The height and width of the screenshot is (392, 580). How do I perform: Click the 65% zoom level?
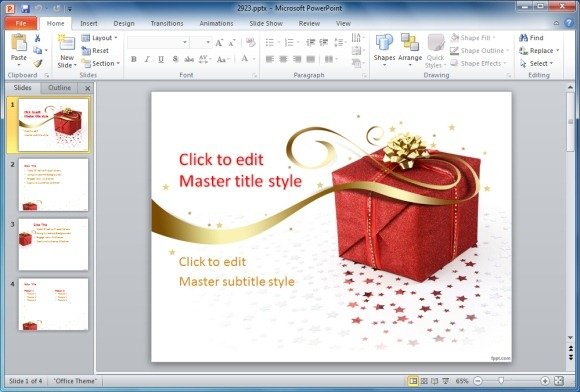[x=462, y=381]
